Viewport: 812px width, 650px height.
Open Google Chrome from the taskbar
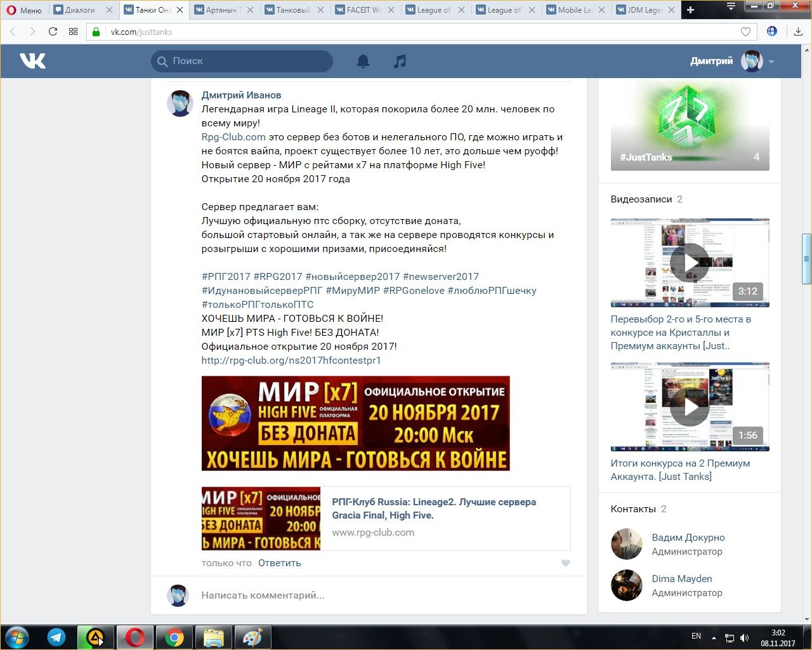[x=174, y=637]
